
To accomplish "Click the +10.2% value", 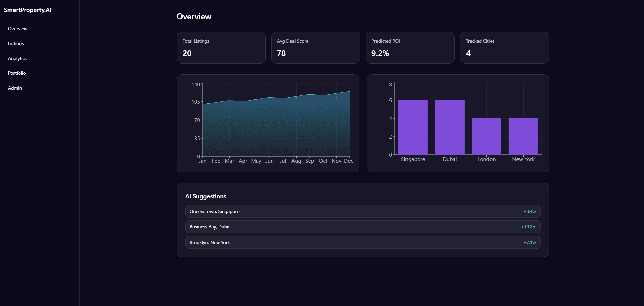I will [529, 227].
